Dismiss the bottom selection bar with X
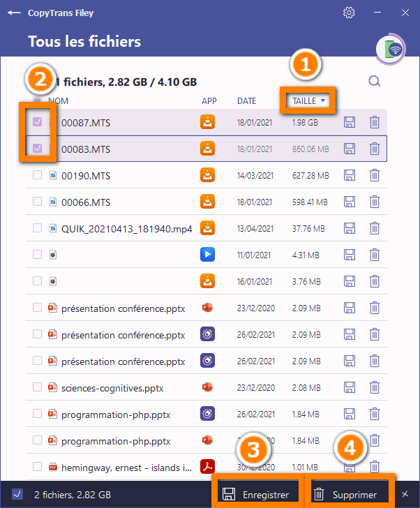This screenshot has width=420, height=508. click(405, 494)
